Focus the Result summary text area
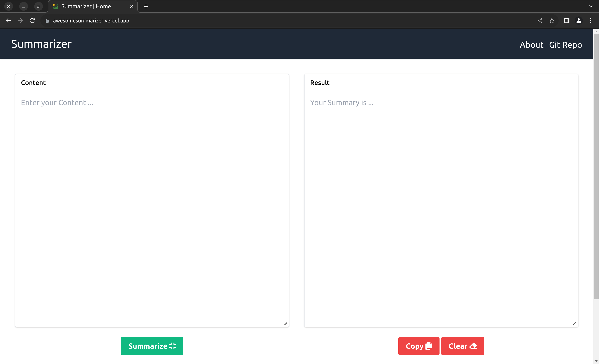 (441, 209)
